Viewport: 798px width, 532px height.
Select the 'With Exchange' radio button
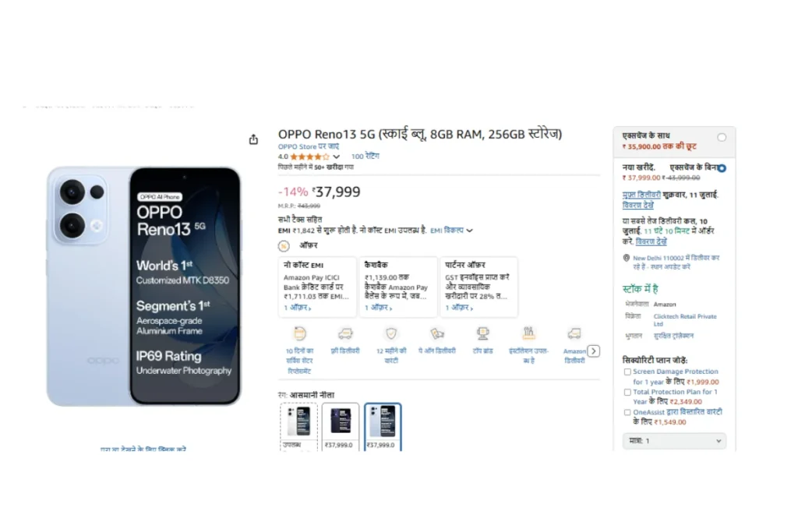pyautogui.click(x=722, y=137)
